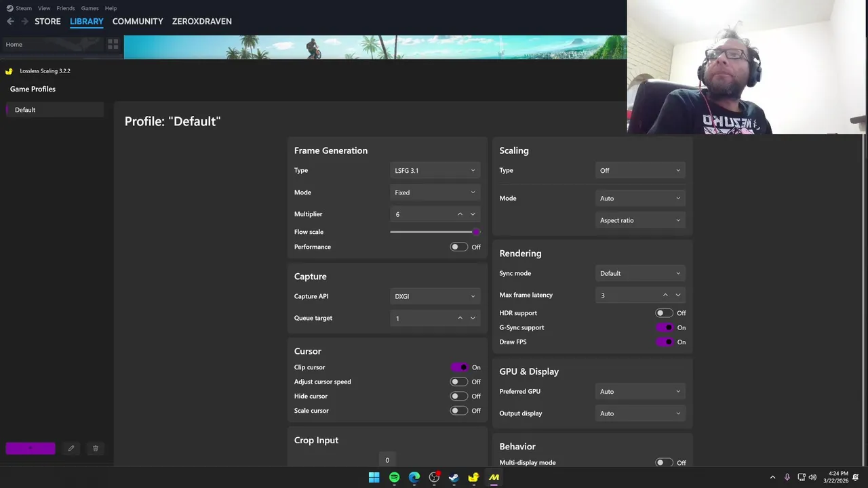Click the edit profile pencil icon

click(71, 448)
